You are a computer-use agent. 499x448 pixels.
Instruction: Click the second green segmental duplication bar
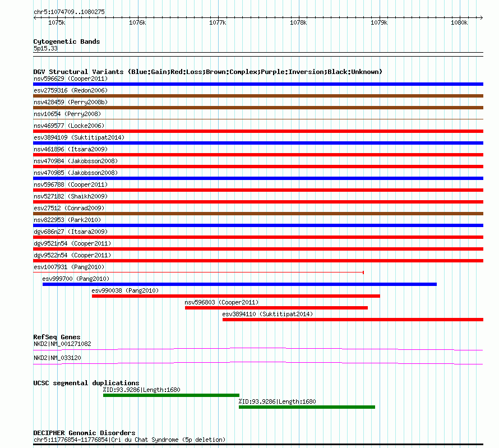click(x=307, y=407)
